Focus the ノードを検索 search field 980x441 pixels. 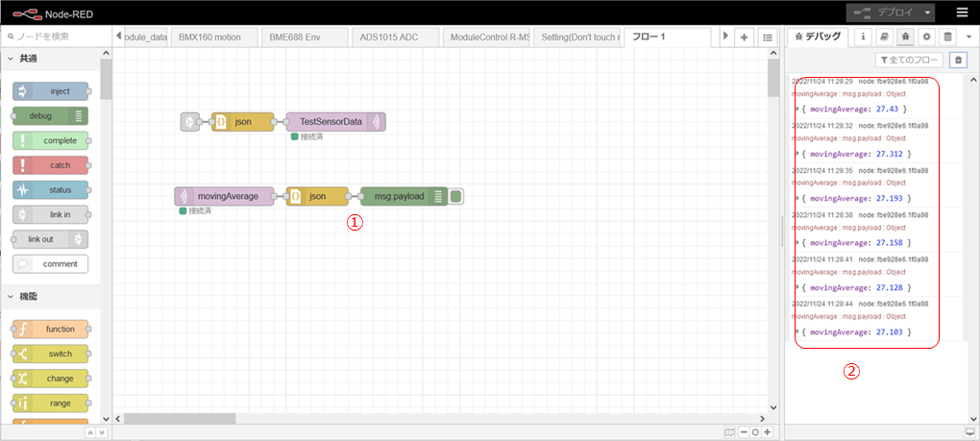click(x=58, y=37)
